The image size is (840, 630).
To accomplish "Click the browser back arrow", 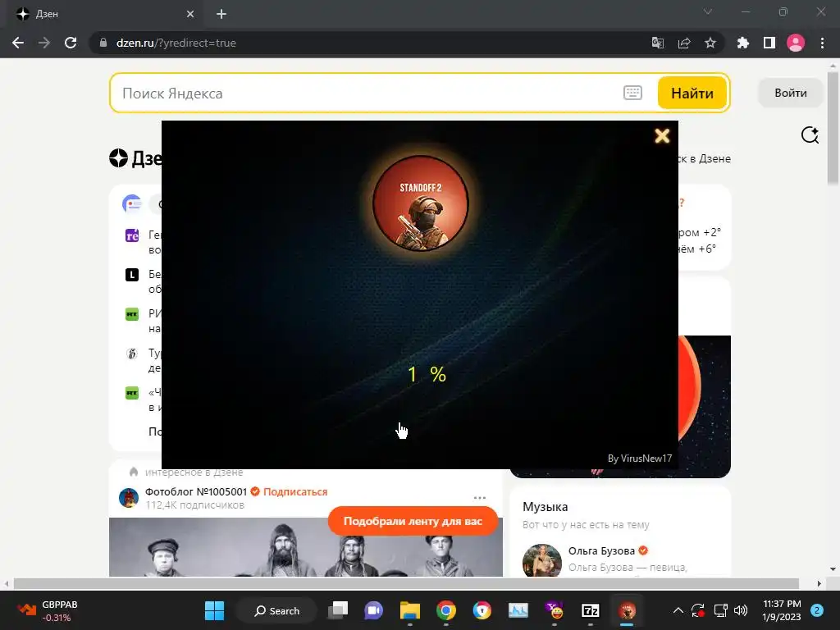I will click(18, 43).
